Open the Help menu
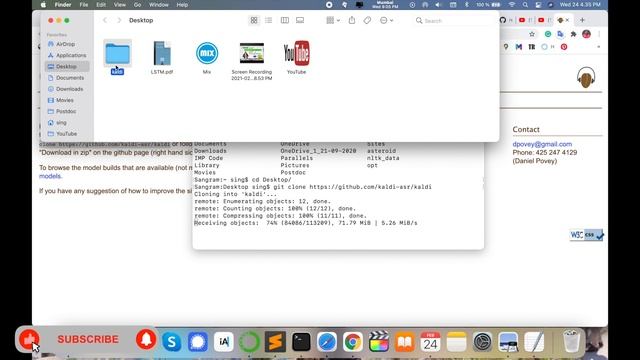Viewport: 640px width, 360px height. 182,5
